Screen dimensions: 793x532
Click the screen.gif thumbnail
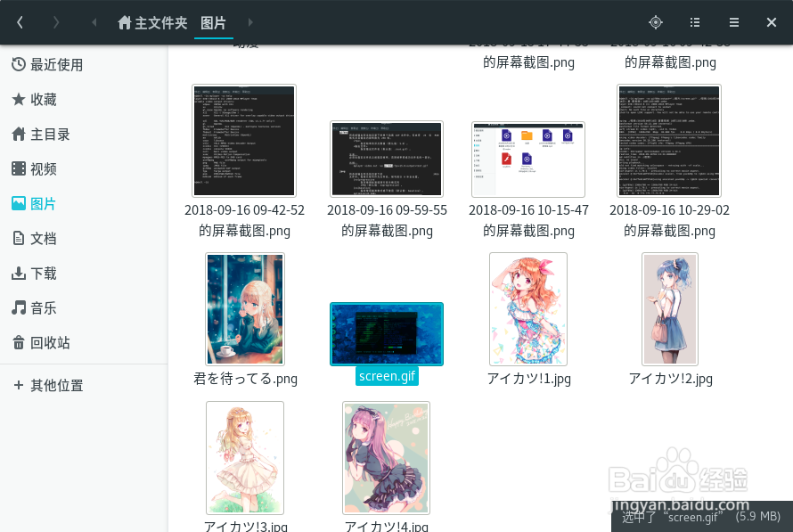click(387, 334)
